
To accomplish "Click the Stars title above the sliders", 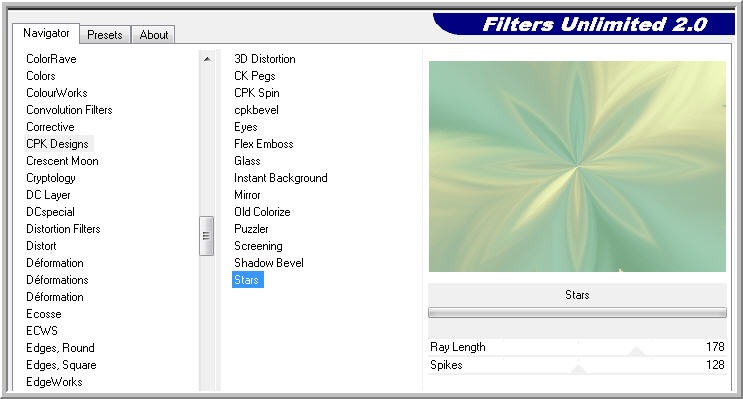I will pos(577,295).
